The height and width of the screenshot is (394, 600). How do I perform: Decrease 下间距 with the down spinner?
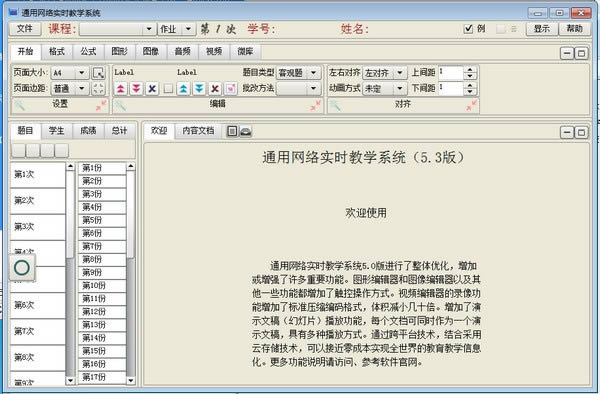pyautogui.click(x=470, y=92)
